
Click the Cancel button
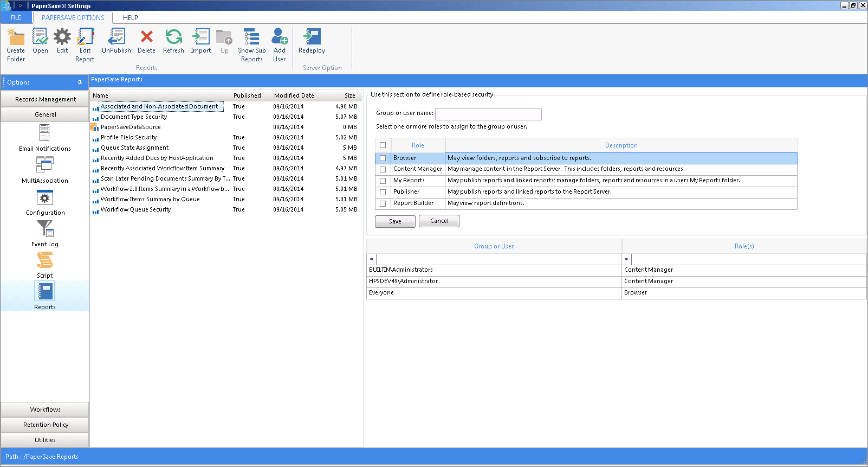439,221
